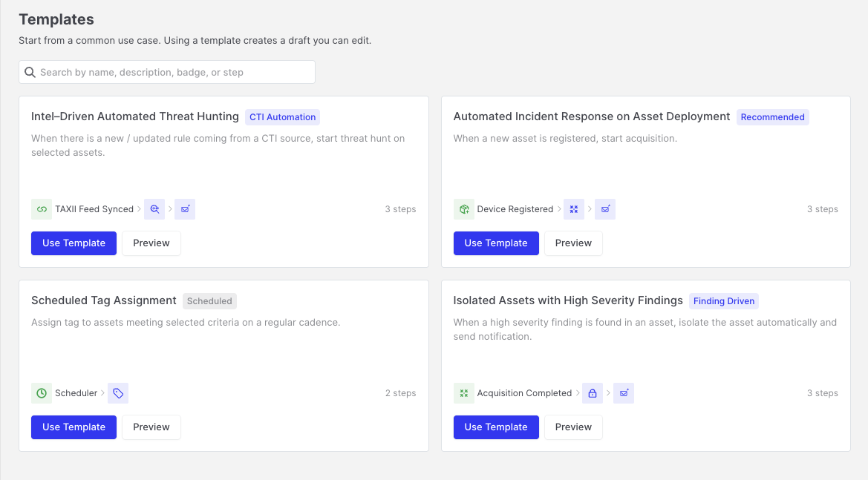Click the Scheduled badge
Viewport: 868px width, 480px height.
209,301
